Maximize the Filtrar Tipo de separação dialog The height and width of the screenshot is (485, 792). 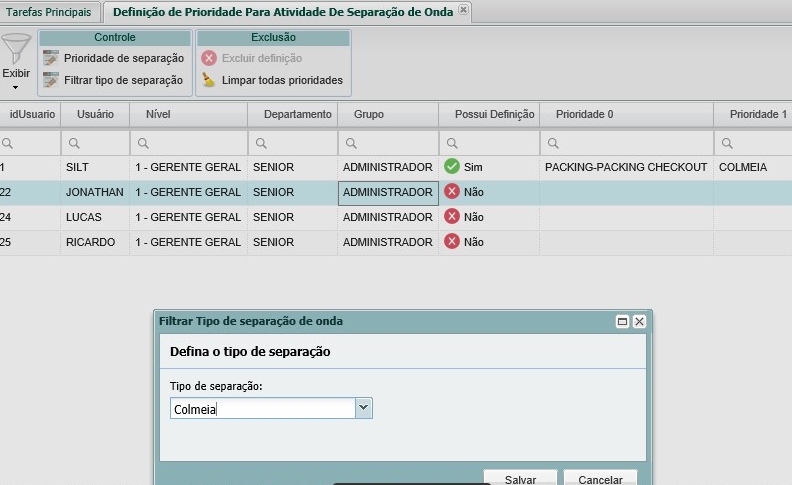(x=622, y=321)
